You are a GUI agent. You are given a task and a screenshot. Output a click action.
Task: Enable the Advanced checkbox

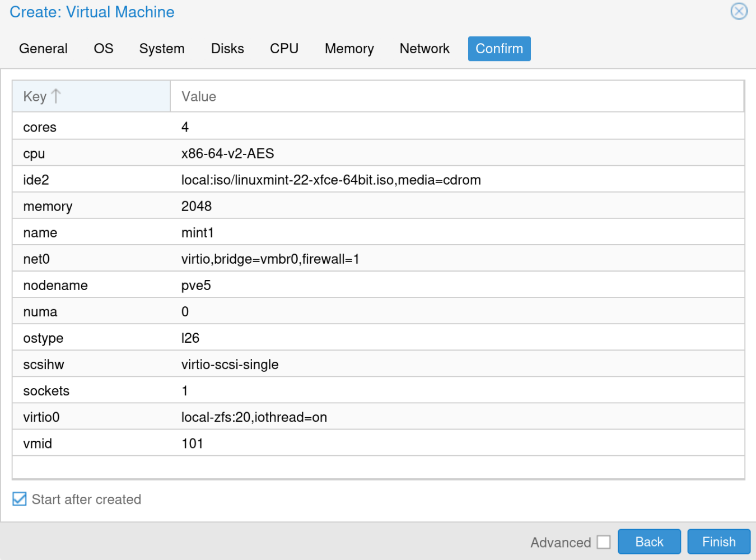point(604,542)
